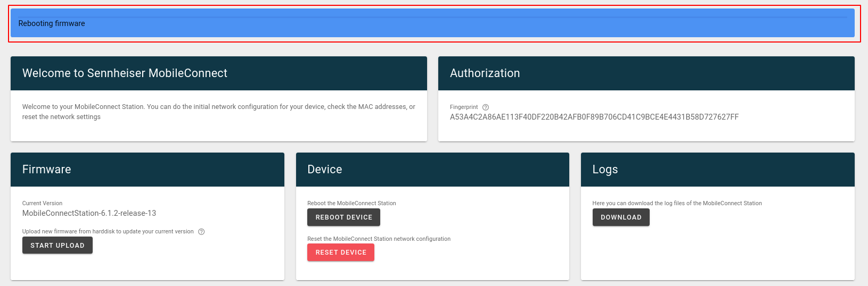Click the Device card heading

tap(324, 170)
